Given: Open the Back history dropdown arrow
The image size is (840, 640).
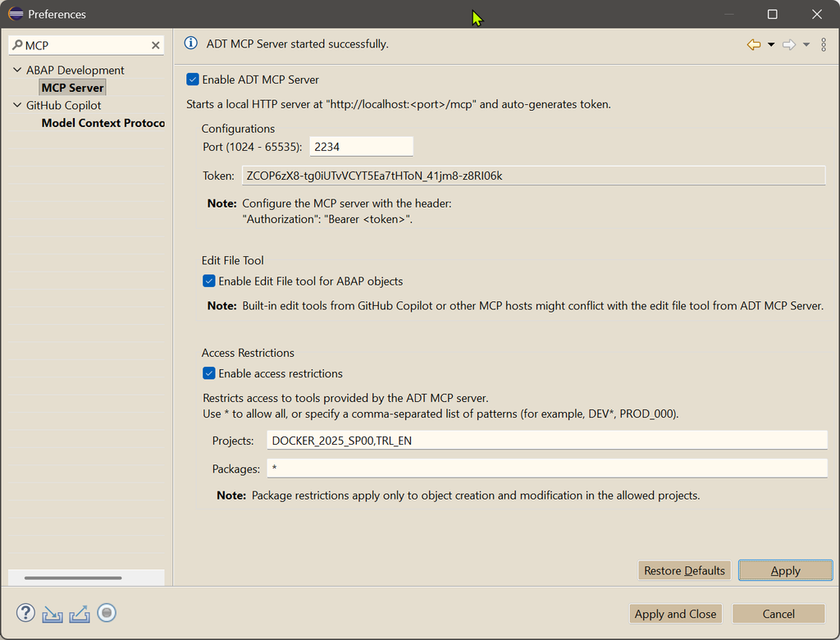Looking at the screenshot, I should tap(771, 44).
